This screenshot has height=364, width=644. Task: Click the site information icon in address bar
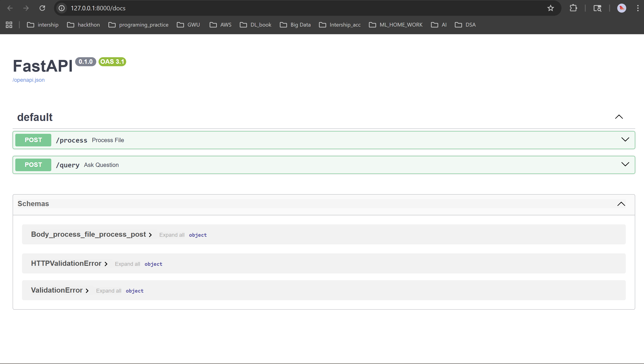(x=61, y=8)
